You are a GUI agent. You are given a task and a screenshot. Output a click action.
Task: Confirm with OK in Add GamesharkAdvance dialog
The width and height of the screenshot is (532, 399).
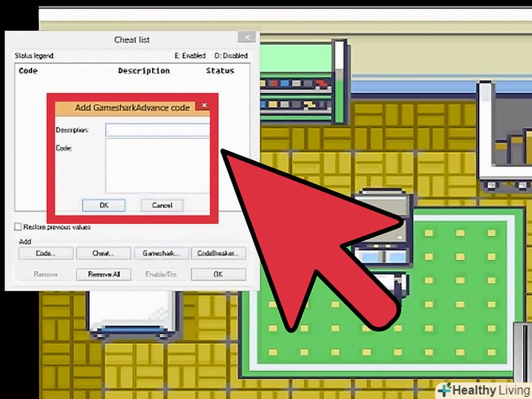pyautogui.click(x=104, y=205)
